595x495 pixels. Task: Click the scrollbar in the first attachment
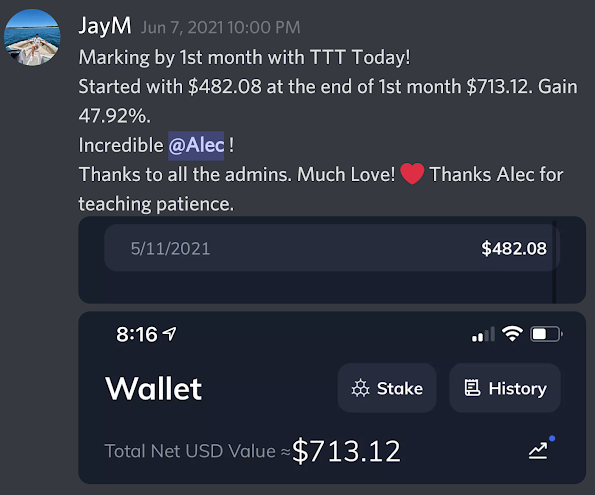click(554, 262)
